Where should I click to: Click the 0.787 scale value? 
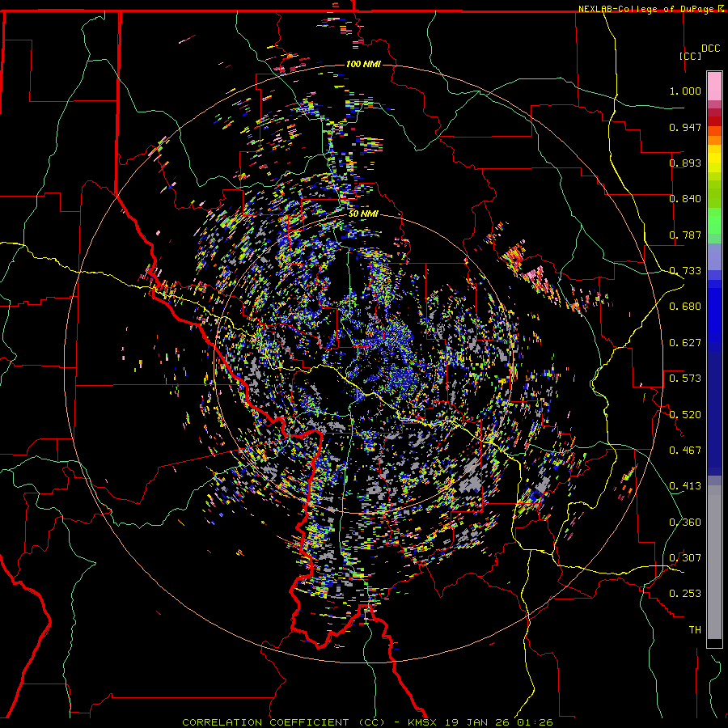[x=685, y=235]
